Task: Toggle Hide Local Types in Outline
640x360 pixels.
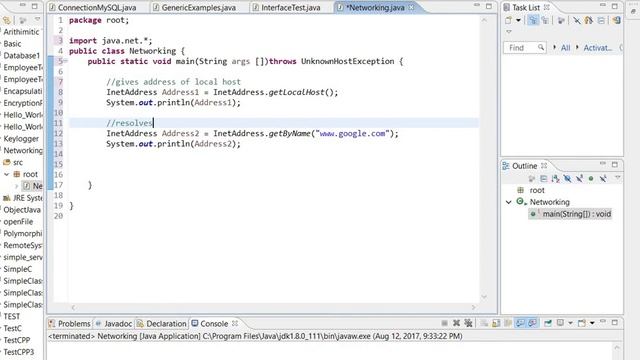Action: pos(603,178)
